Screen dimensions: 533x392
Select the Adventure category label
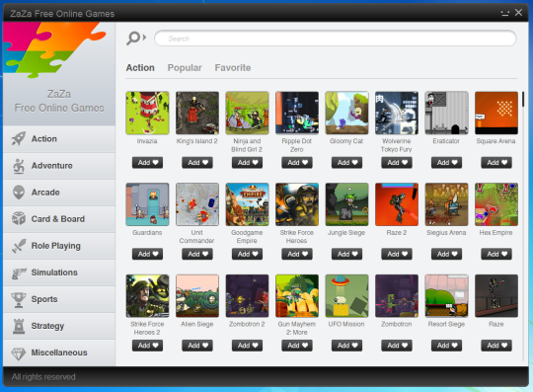click(52, 166)
